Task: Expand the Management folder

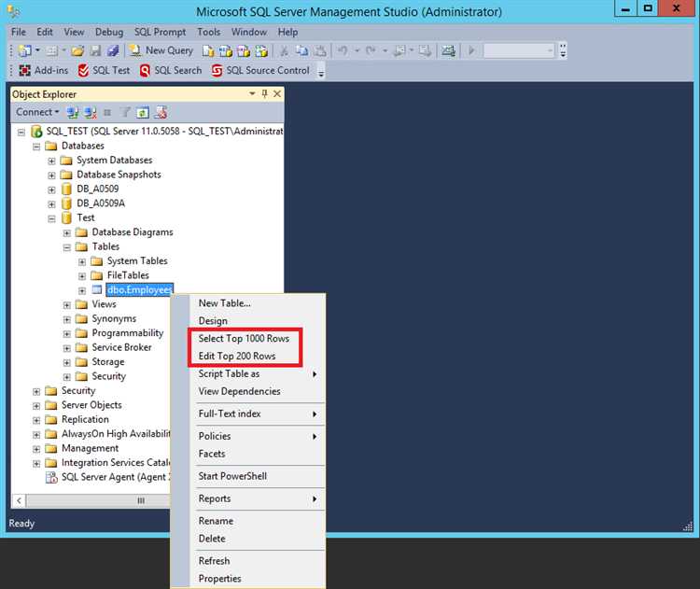Action: pos(36,449)
